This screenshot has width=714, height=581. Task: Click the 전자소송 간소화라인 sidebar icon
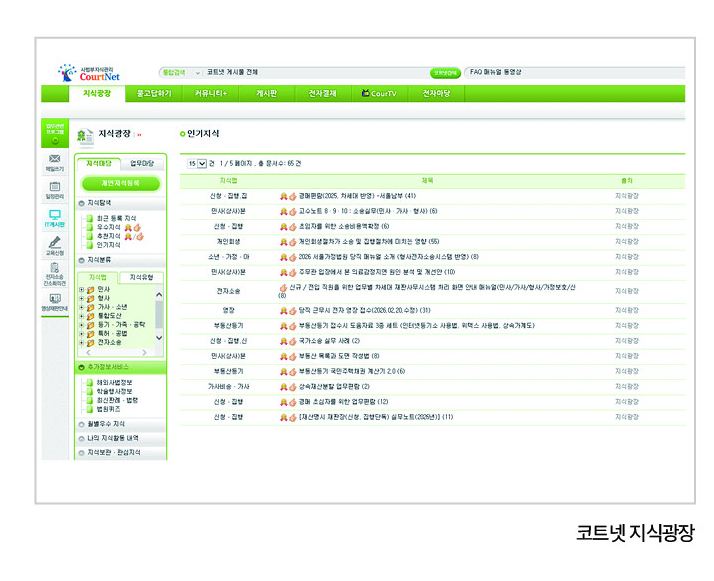54,271
